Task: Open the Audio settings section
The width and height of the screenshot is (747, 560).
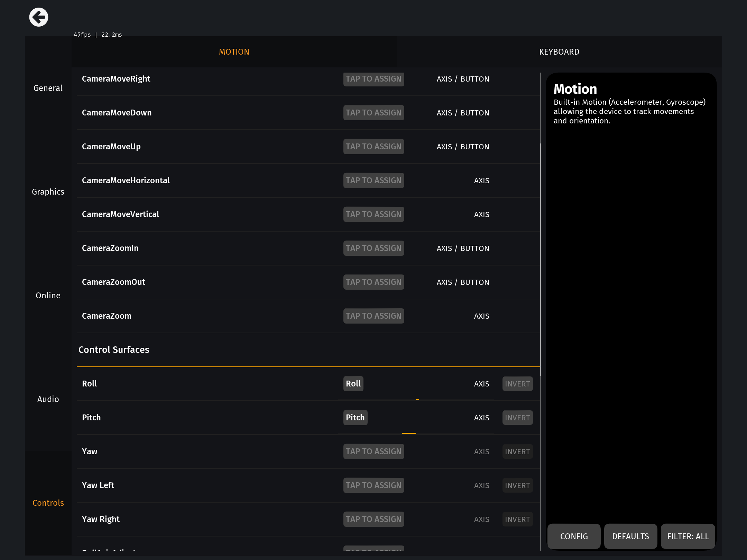Action: point(48,399)
